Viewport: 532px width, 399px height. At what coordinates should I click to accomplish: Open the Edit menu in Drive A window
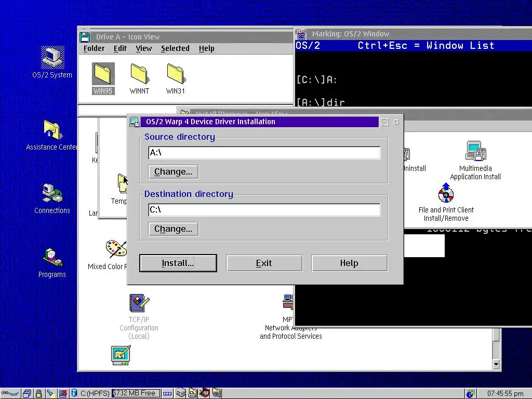click(x=120, y=48)
